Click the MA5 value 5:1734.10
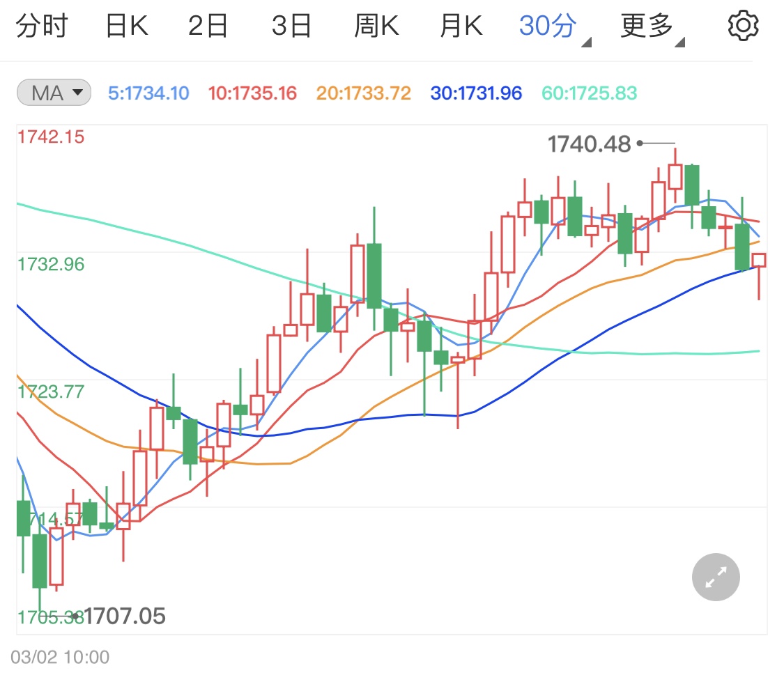The image size is (784, 682). (x=148, y=93)
